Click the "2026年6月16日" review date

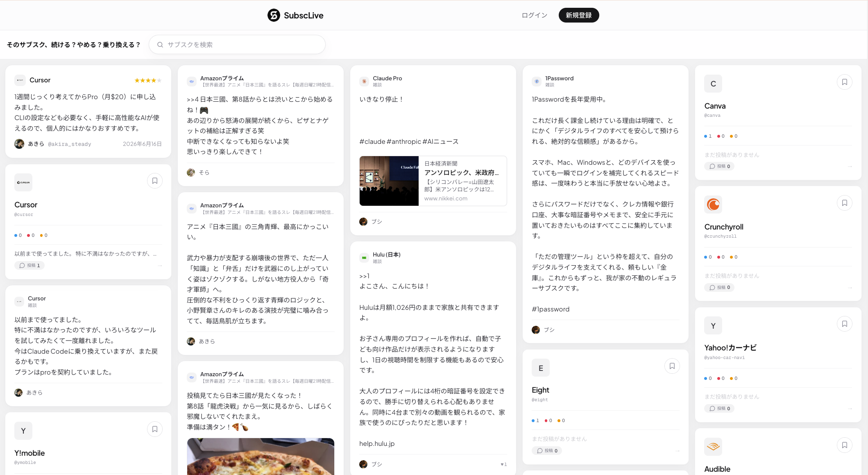(142, 144)
